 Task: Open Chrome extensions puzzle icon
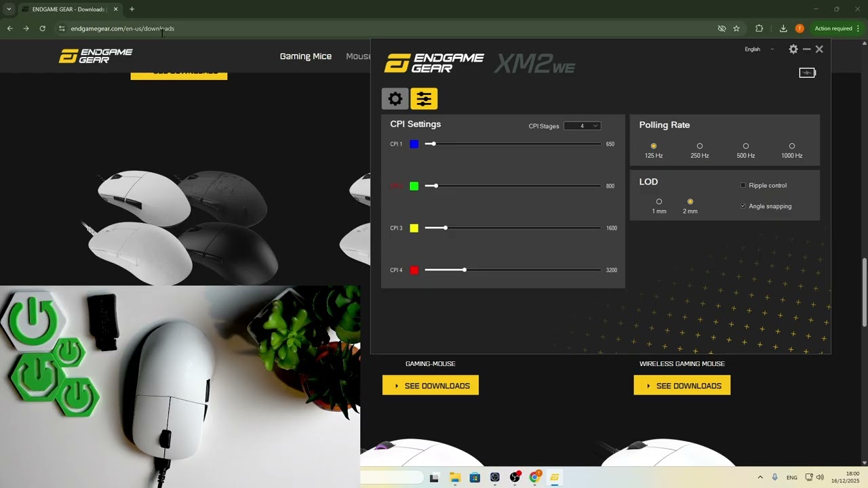tap(759, 28)
